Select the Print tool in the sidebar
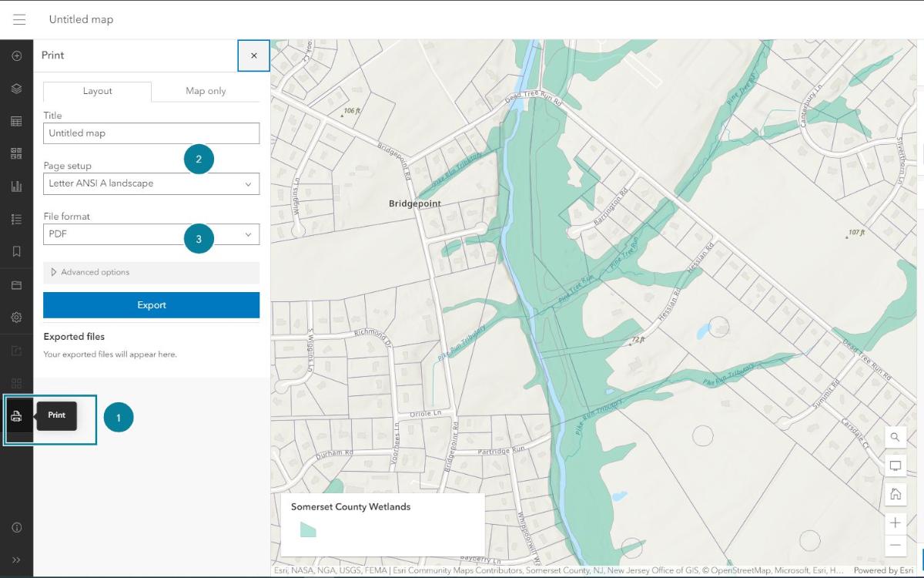The height and width of the screenshot is (578, 924). 17,416
